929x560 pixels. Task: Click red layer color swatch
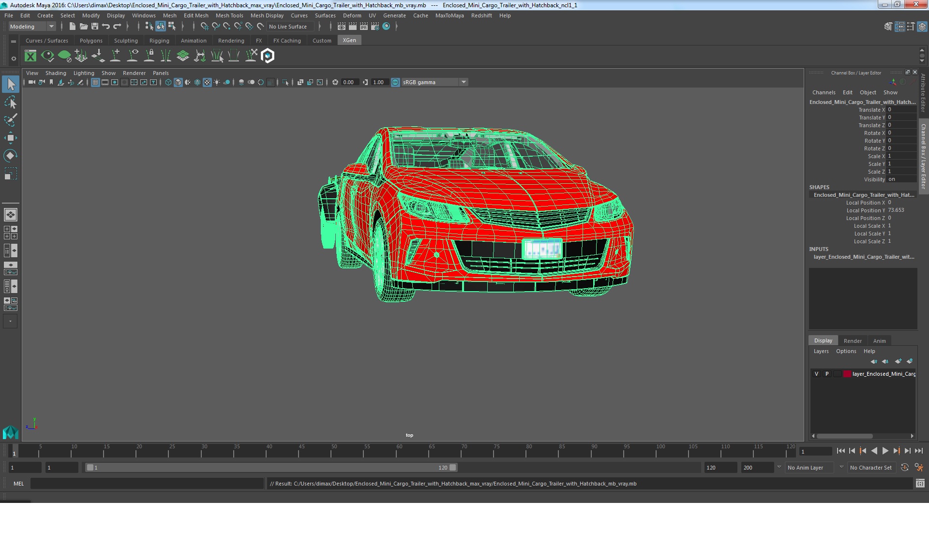point(847,374)
